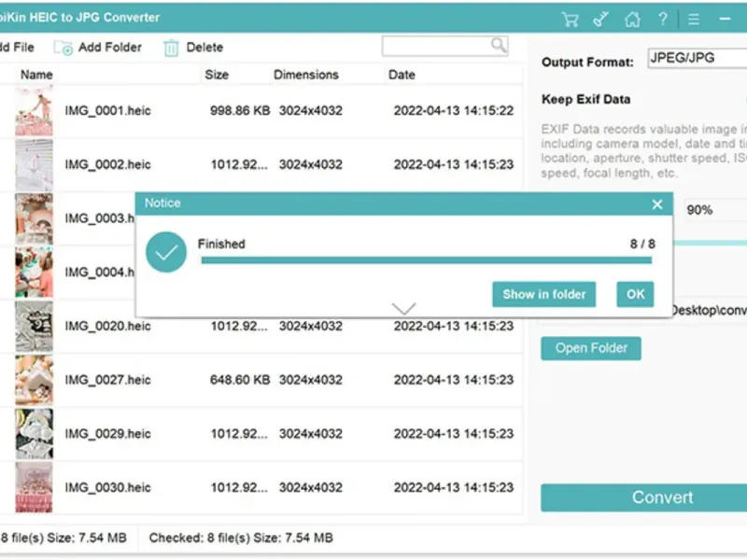Viewport: 747px width, 560px height.
Task: Select the IMG_0030.heic thumbnail
Action: (34, 487)
